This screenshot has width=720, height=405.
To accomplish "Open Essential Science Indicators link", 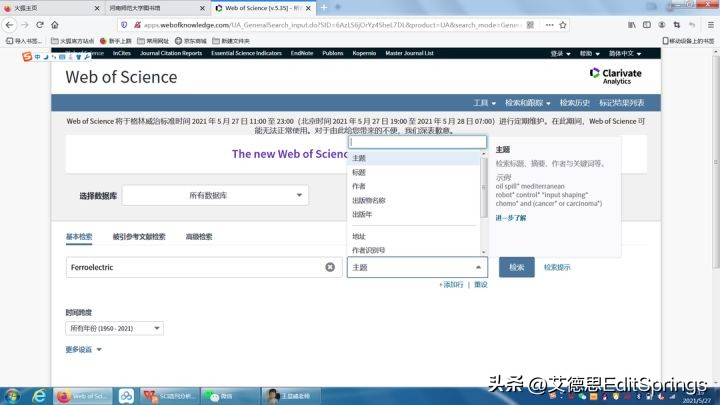I will pos(246,53).
